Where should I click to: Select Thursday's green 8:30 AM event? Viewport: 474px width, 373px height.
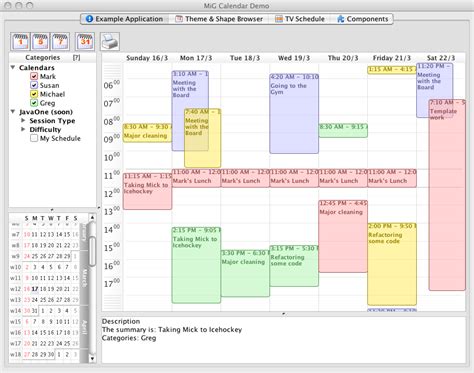pos(343,130)
